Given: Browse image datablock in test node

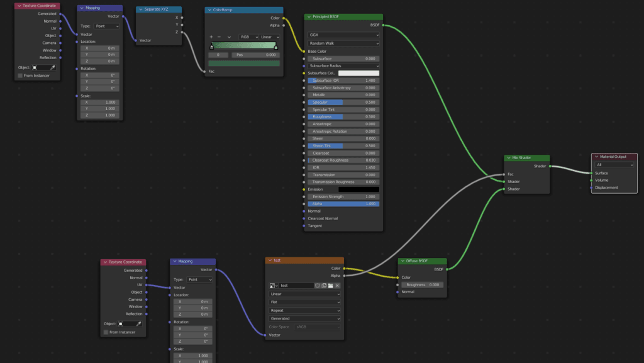Looking at the screenshot, I should 274,286.
